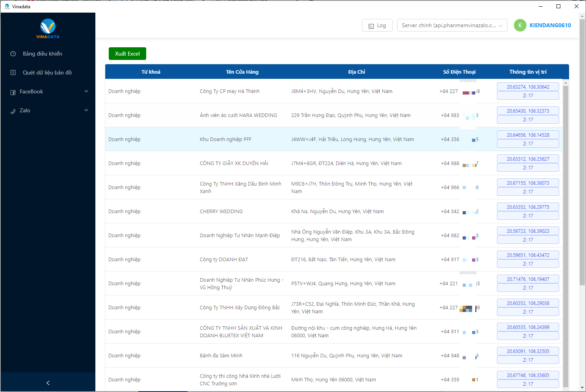The width and height of the screenshot is (586, 392).
Task: Expand the Zalo submenu chevron
Action: click(x=86, y=110)
